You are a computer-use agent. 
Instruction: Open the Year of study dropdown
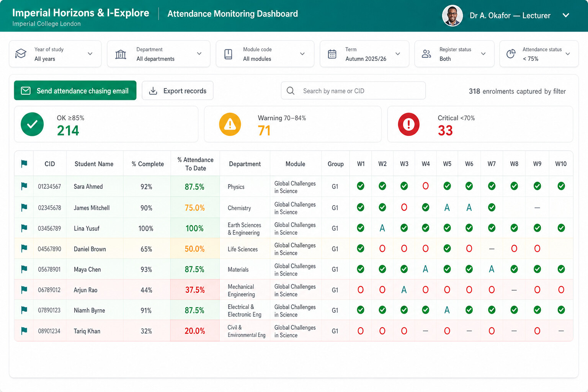point(55,54)
